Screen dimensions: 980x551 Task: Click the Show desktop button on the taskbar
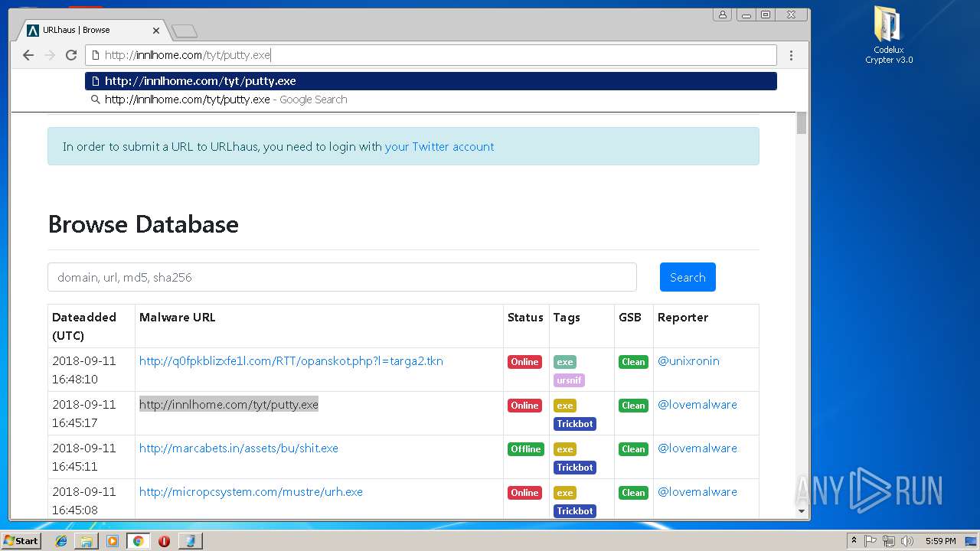click(971, 541)
